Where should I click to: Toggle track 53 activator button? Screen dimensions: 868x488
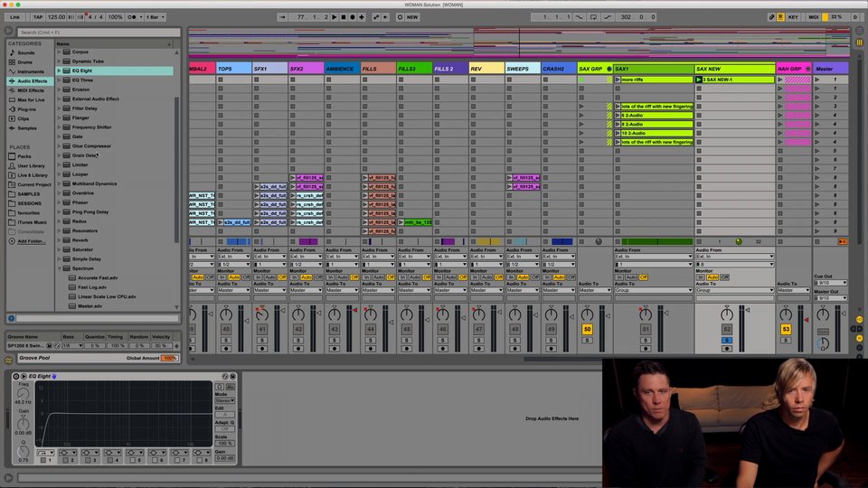pos(786,329)
